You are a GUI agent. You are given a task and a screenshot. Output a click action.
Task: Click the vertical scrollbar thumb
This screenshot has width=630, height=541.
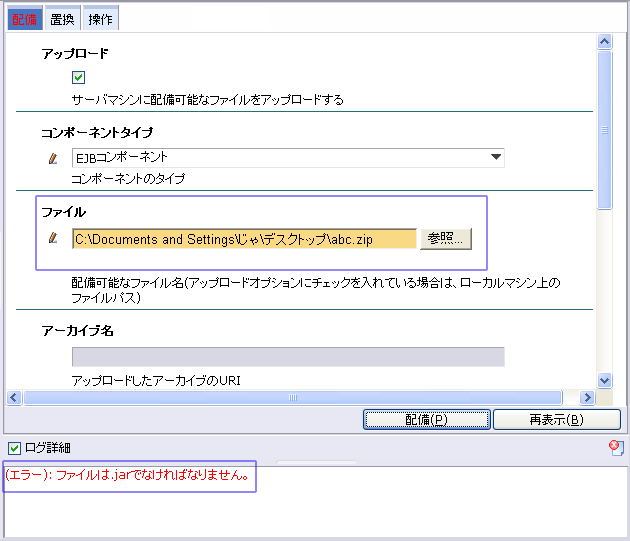[604, 130]
